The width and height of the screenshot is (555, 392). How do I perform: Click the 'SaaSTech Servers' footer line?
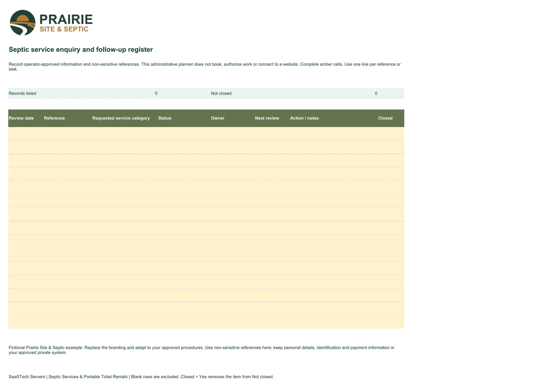(141, 377)
